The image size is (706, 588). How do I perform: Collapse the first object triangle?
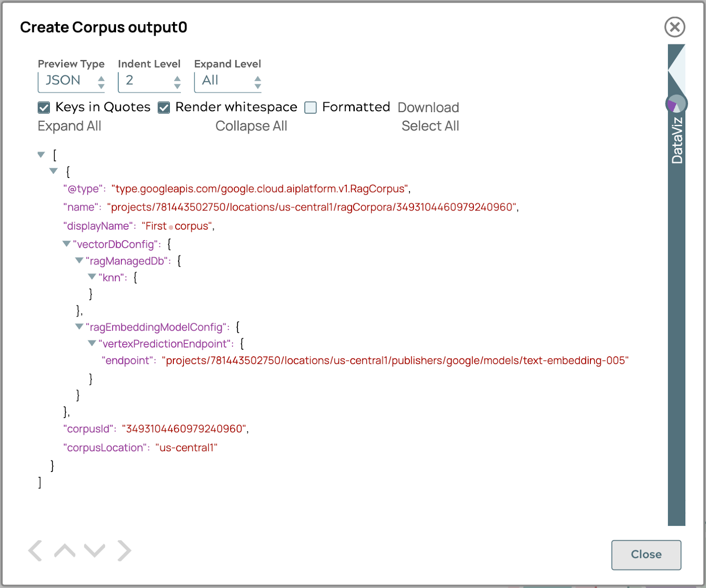[54, 171]
